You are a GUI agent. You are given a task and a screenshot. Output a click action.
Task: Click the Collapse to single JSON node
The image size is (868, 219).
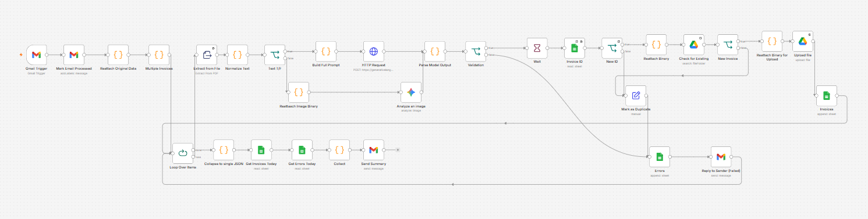tap(224, 150)
